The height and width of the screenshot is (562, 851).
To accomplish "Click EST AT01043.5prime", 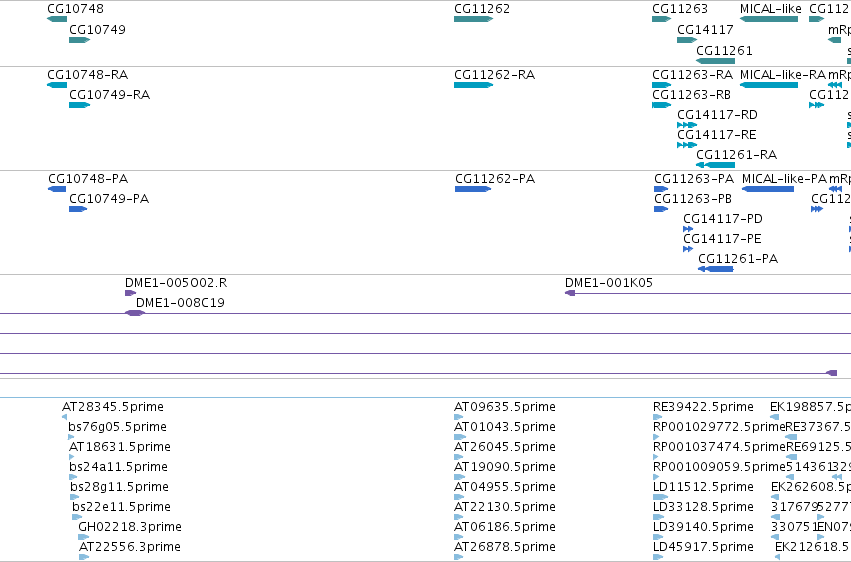I will coord(460,437).
